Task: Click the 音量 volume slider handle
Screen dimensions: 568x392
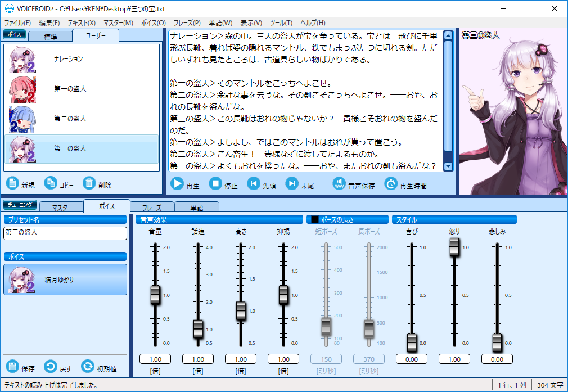Action: [x=155, y=295]
